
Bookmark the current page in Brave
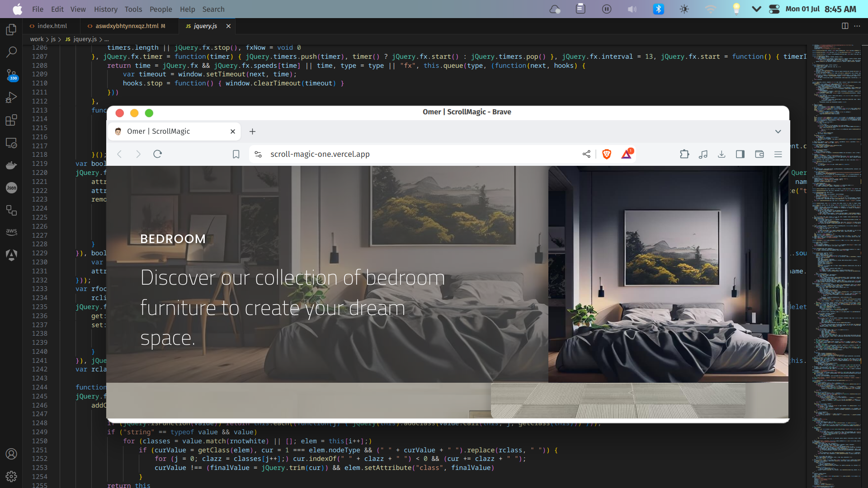click(x=236, y=155)
